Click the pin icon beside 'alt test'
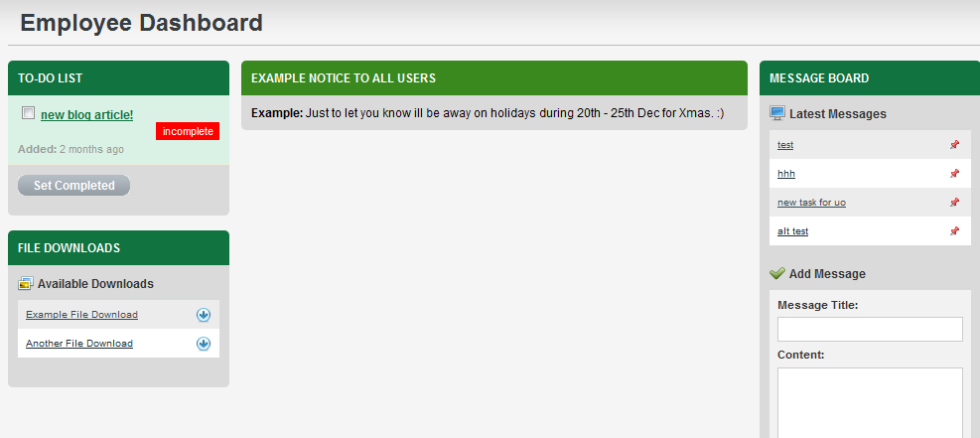This screenshot has width=980, height=438. click(954, 230)
